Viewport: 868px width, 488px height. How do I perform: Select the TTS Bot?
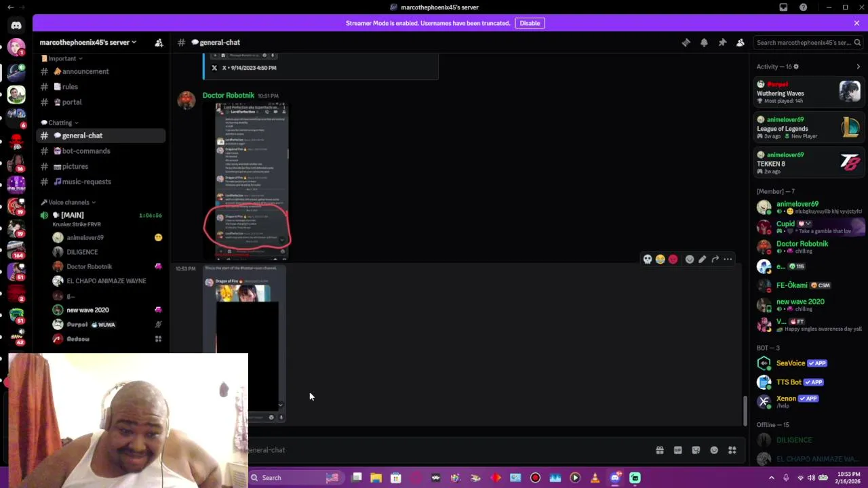tap(809, 382)
